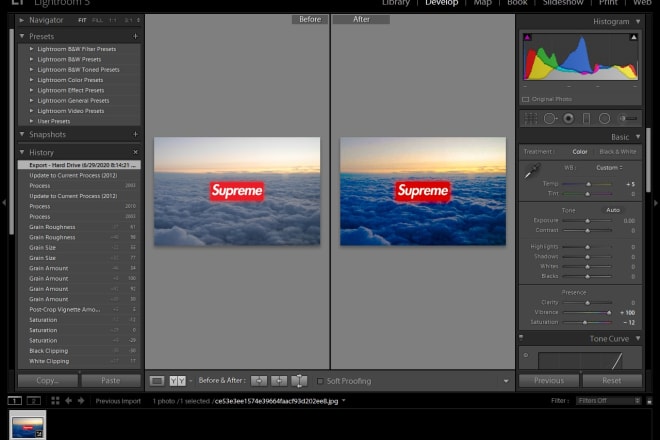
Task: Open the WB Custom dropdown
Action: click(x=609, y=168)
